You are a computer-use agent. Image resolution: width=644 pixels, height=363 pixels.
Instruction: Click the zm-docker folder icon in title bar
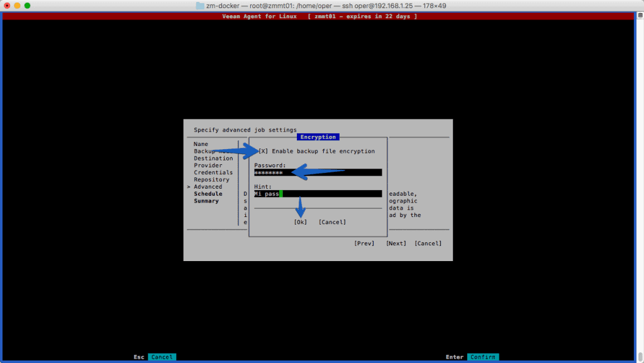click(200, 6)
